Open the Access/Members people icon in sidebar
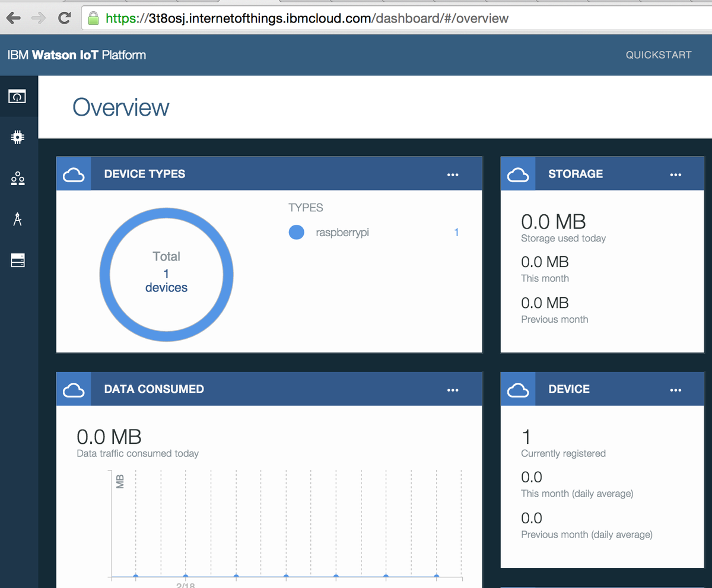 [18, 178]
